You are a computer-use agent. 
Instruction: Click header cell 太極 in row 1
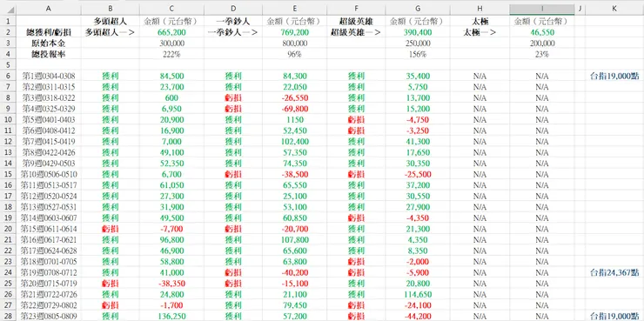pyautogui.click(x=480, y=22)
